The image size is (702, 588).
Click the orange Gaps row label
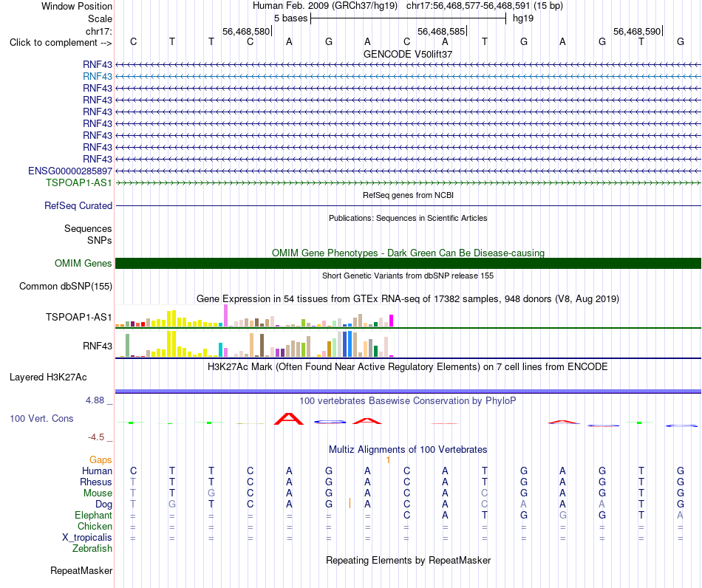(100, 460)
